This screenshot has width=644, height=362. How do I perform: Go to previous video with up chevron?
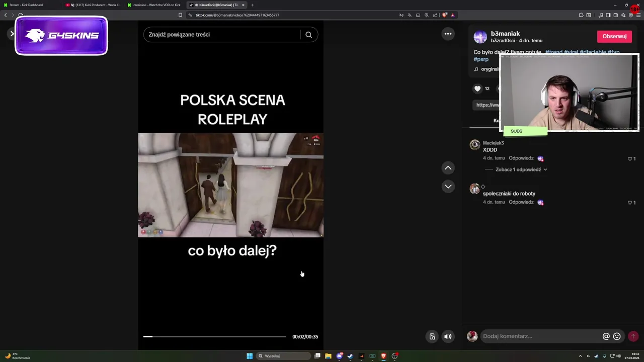[x=448, y=168]
